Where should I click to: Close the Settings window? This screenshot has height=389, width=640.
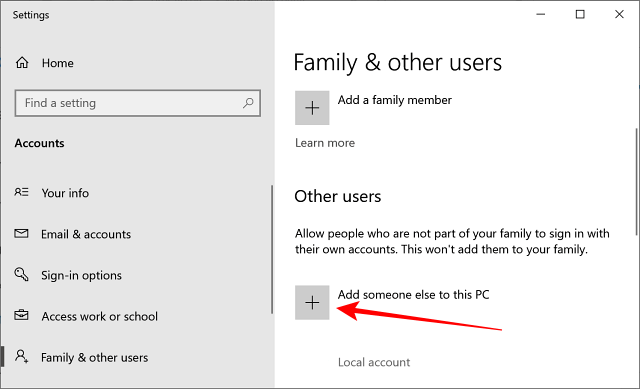(619, 14)
